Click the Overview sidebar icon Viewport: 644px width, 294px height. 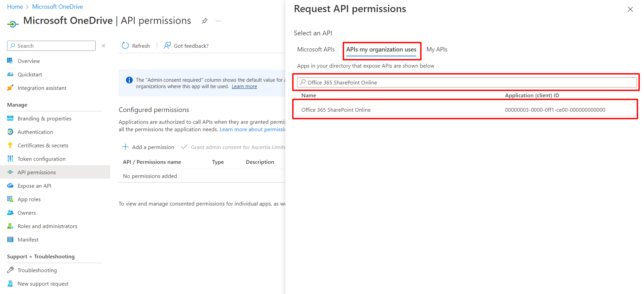(x=10, y=61)
